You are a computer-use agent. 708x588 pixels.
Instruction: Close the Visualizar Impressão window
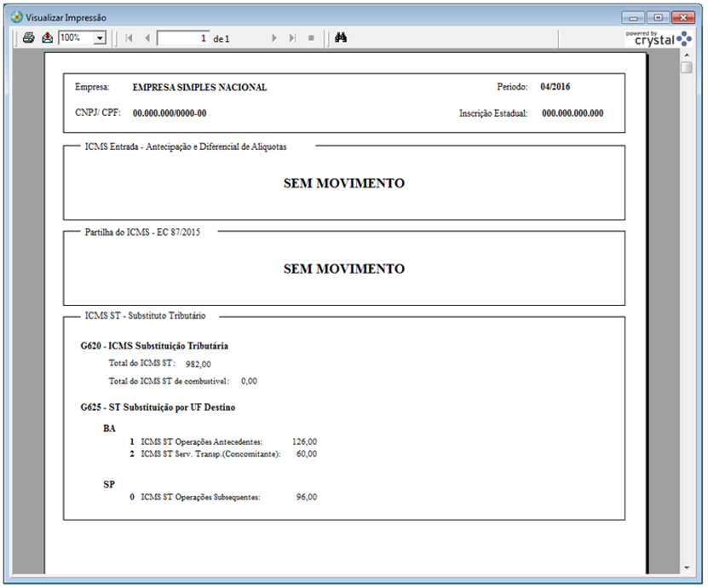(x=683, y=18)
